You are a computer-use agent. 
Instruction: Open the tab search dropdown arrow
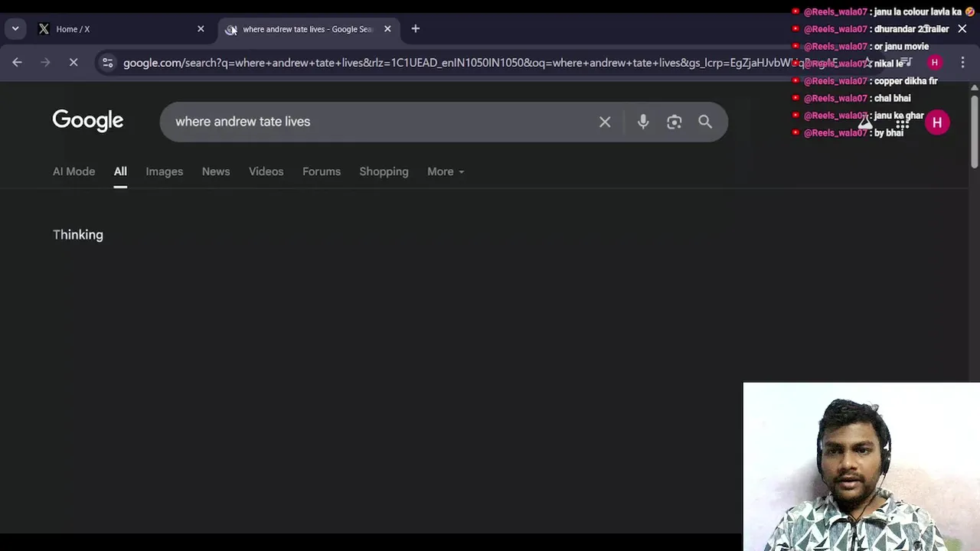[15, 29]
